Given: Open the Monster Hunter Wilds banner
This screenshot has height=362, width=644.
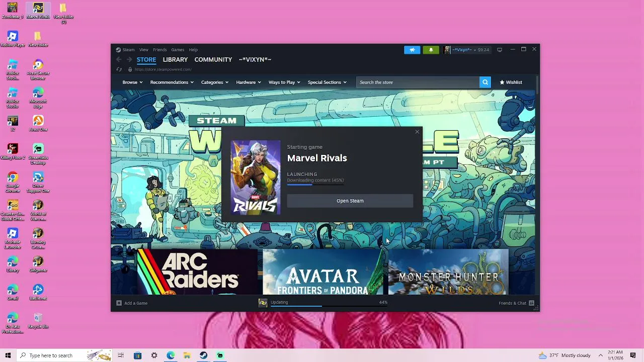Looking at the screenshot, I should tap(448, 272).
